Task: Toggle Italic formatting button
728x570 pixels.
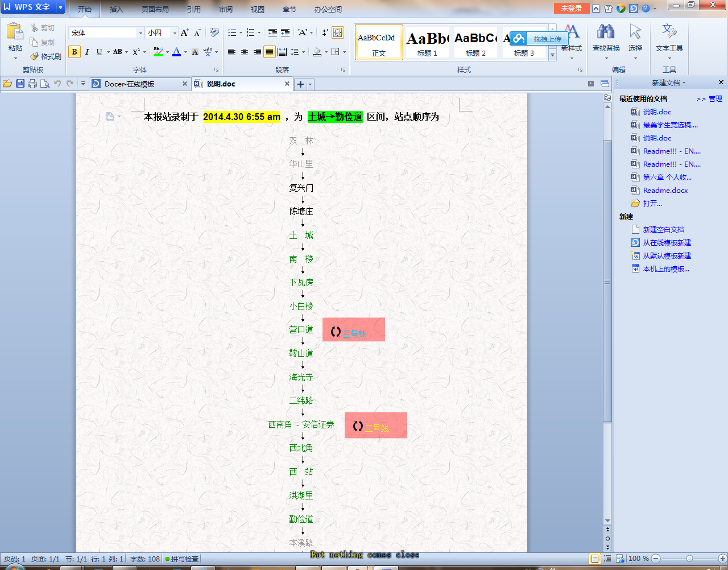Action: click(x=87, y=52)
